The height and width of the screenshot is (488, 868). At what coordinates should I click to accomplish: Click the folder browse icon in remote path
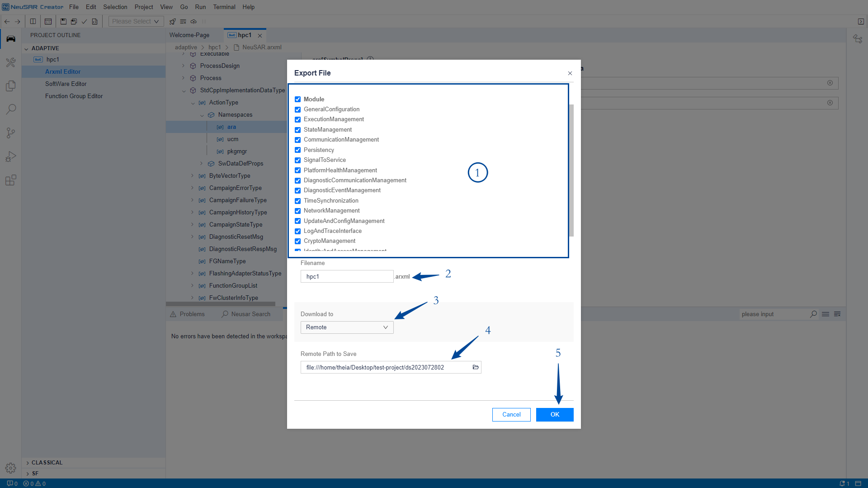tap(476, 367)
